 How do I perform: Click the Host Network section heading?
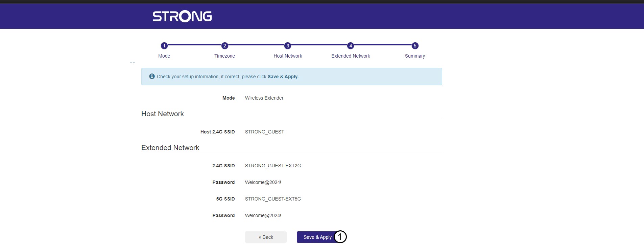[163, 114]
